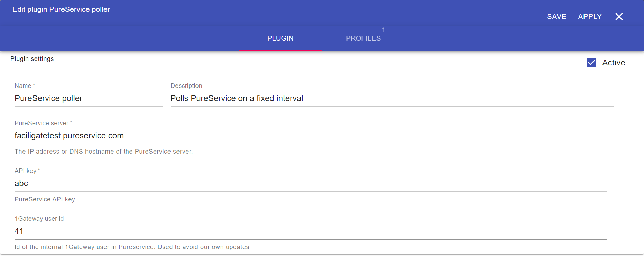The image size is (644, 256).
Task: Click the 'Active' label text
Action: (x=613, y=63)
